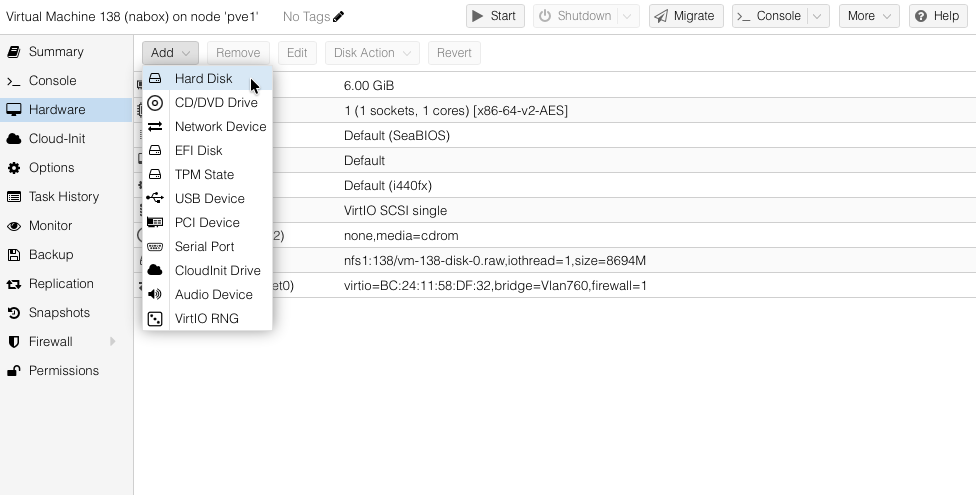Click the Options gear icon in sidebar
Image resolution: width=976 pixels, height=495 pixels.
pyautogui.click(x=14, y=167)
